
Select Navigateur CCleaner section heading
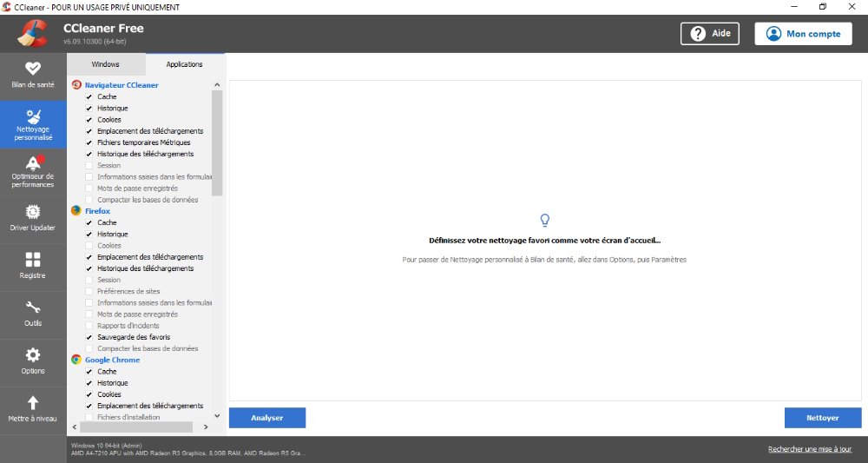click(122, 85)
